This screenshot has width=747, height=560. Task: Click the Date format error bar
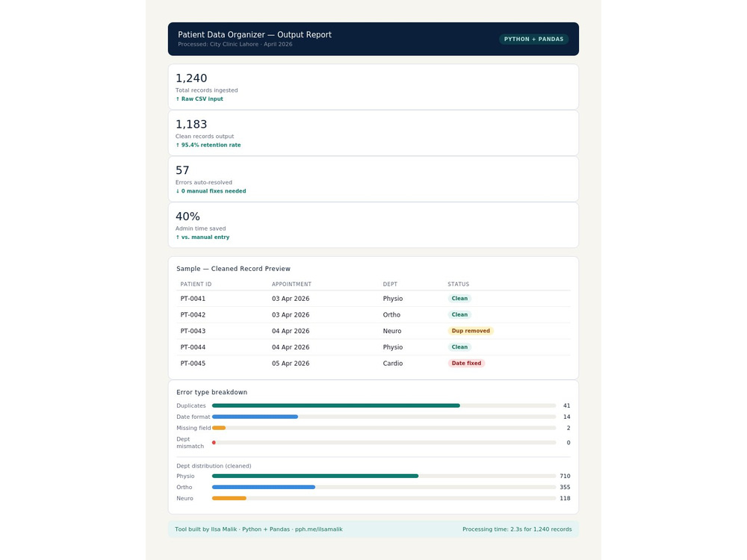(x=255, y=417)
